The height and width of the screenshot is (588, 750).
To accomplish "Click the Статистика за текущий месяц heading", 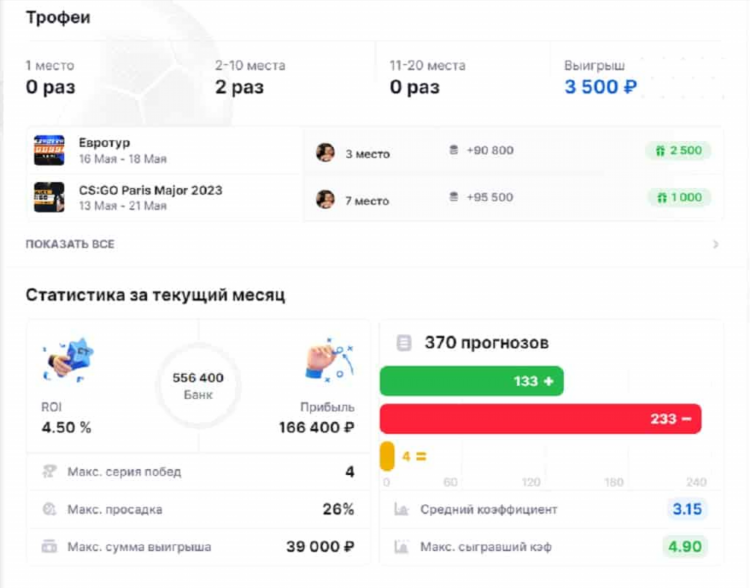I will coord(155,295).
